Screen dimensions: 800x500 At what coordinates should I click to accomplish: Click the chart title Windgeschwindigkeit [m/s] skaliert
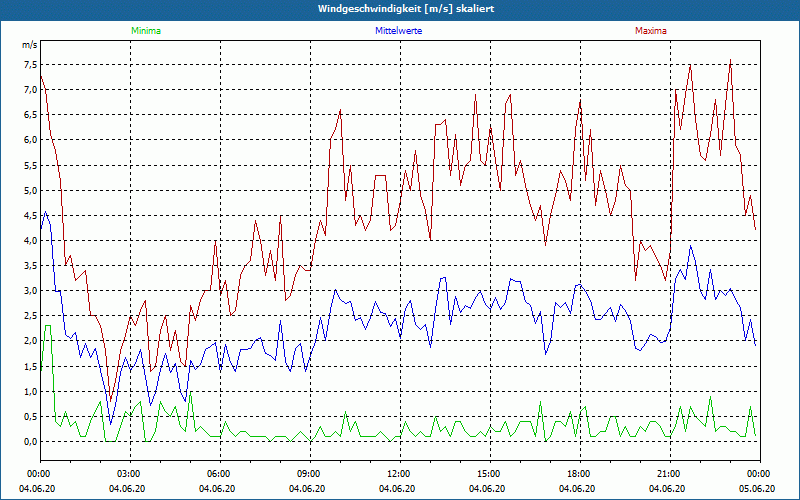(x=406, y=9)
